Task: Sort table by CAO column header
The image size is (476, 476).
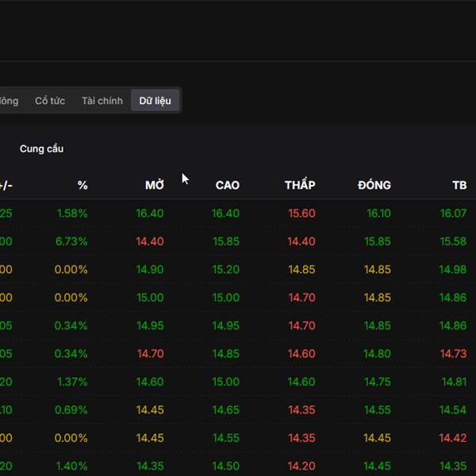Action: click(227, 185)
